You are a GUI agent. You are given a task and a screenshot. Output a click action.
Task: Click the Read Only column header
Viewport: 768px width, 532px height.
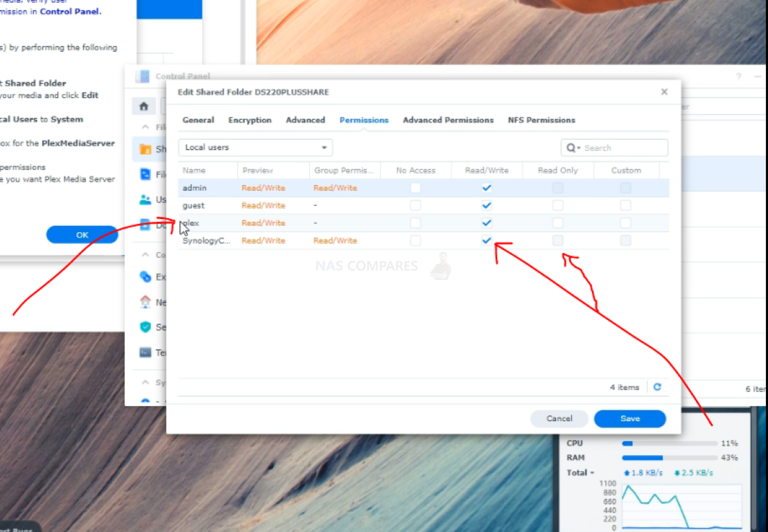pyautogui.click(x=558, y=170)
